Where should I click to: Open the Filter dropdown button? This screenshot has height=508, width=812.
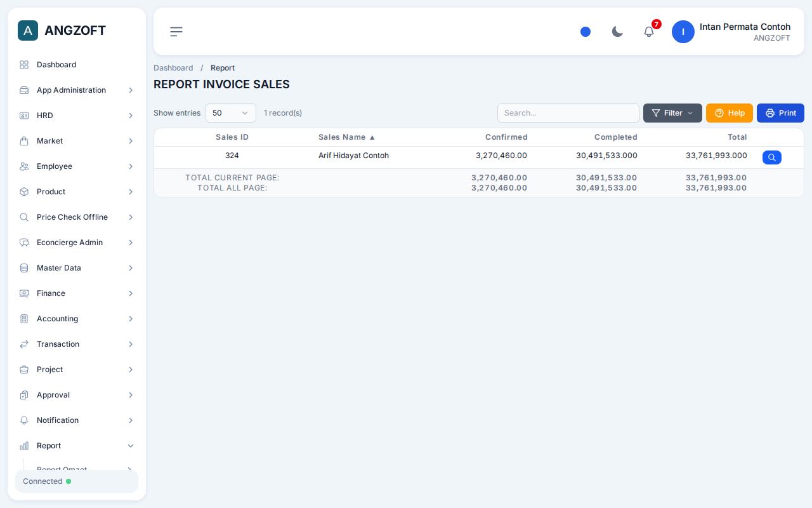coord(672,113)
